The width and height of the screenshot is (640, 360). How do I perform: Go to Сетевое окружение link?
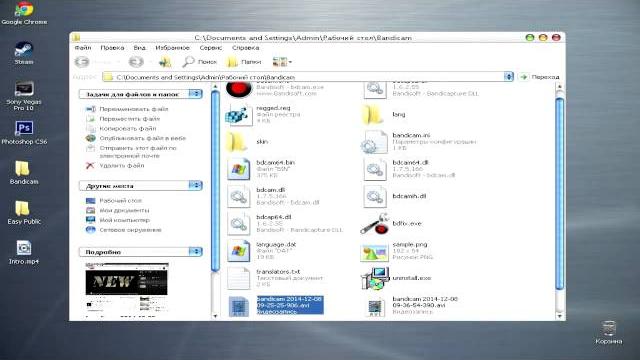tap(130, 230)
